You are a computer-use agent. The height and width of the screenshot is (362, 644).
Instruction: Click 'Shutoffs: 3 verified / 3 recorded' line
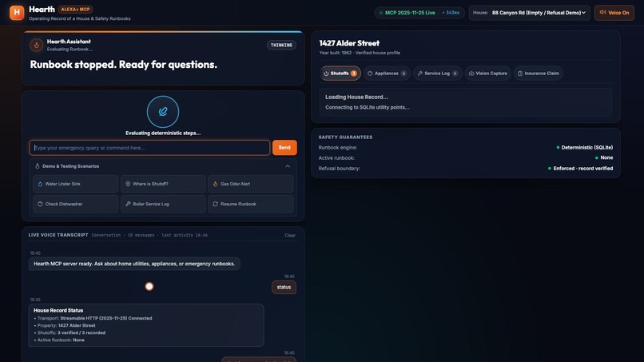[71, 332]
